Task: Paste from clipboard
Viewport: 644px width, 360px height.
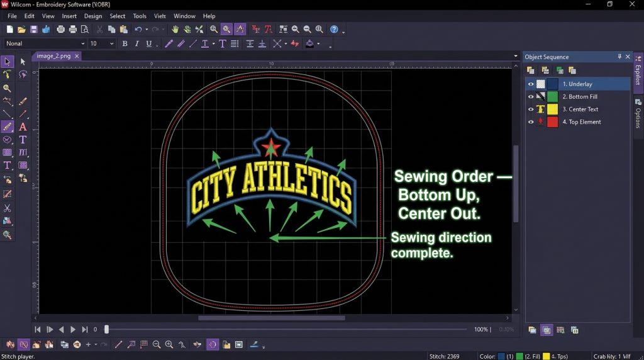Action: click(x=123, y=29)
